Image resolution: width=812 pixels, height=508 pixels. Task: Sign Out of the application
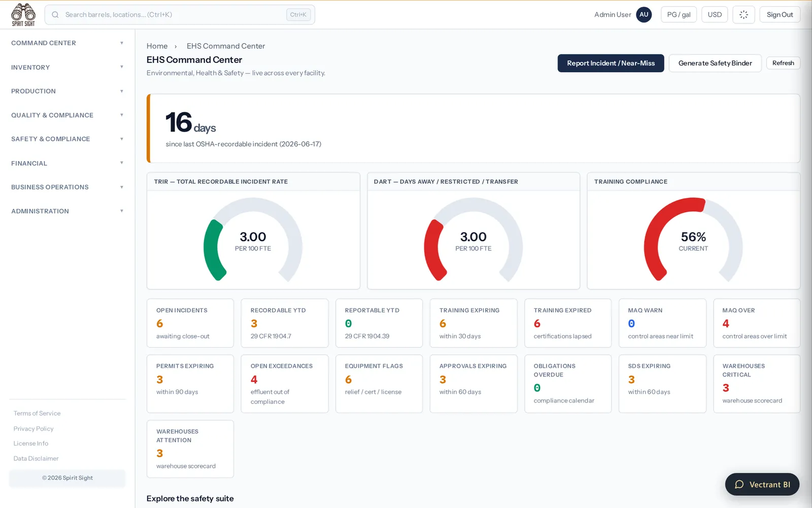pos(780,15)
